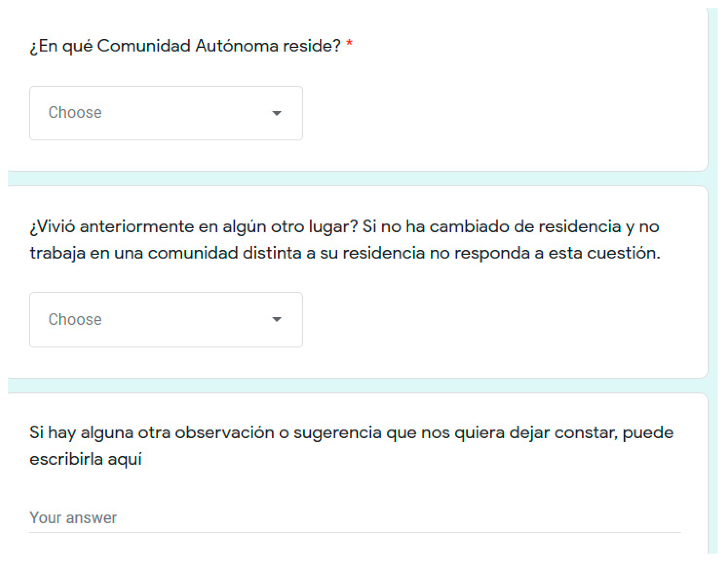
Task: Click the word 'Autónoma' in the first question
Action: [236, 46]
